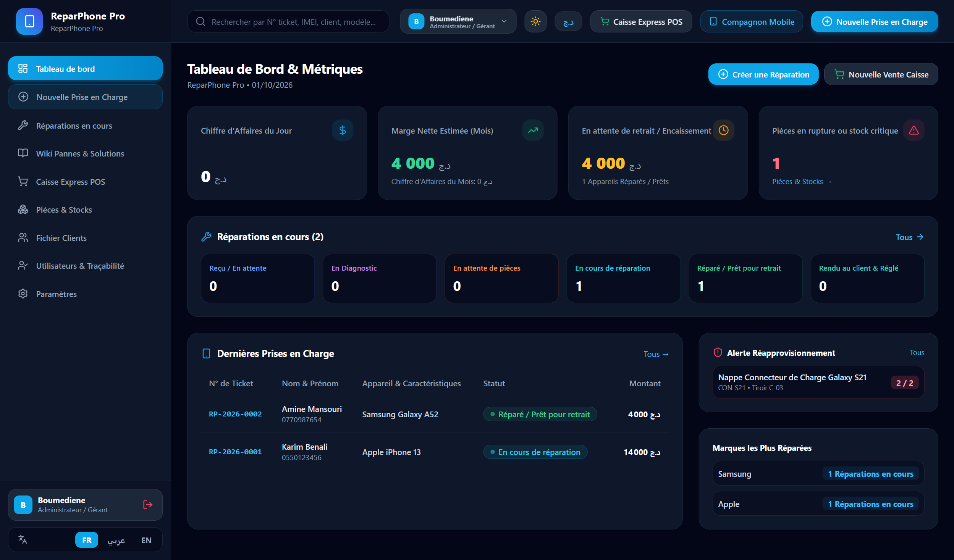Click the search magnifier icon
The height and width of the screenshot is (560, 954).
[x=201, y=22]
